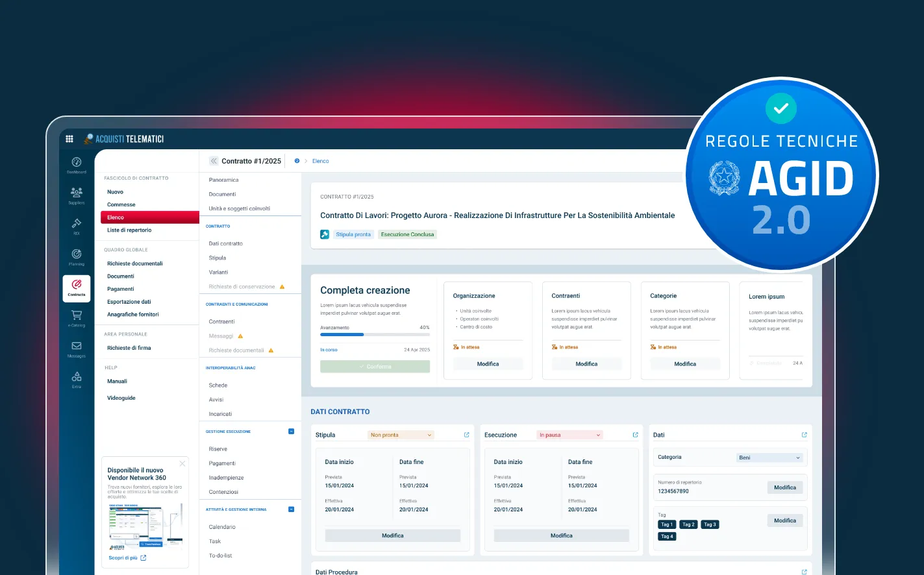Click the Vendor Network 360 preview thumbnail
The height and width of the screenshot is (575, 924).
click(145, 526)
